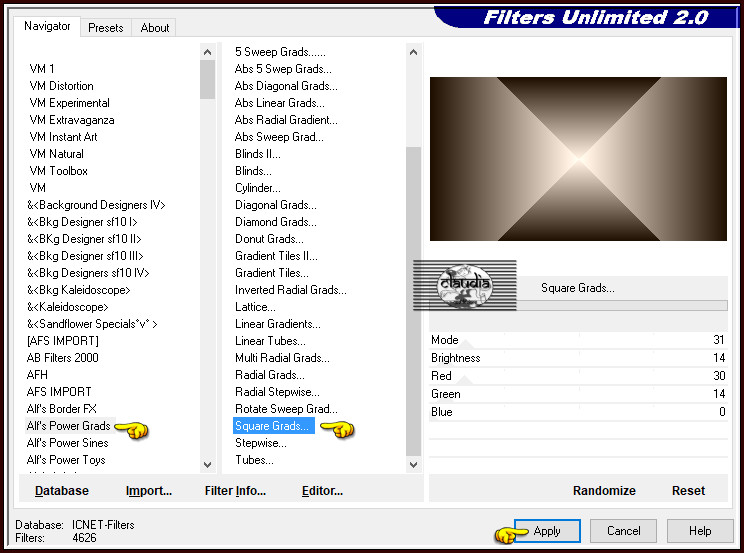Select Tubes... filter

coord(254,460)
